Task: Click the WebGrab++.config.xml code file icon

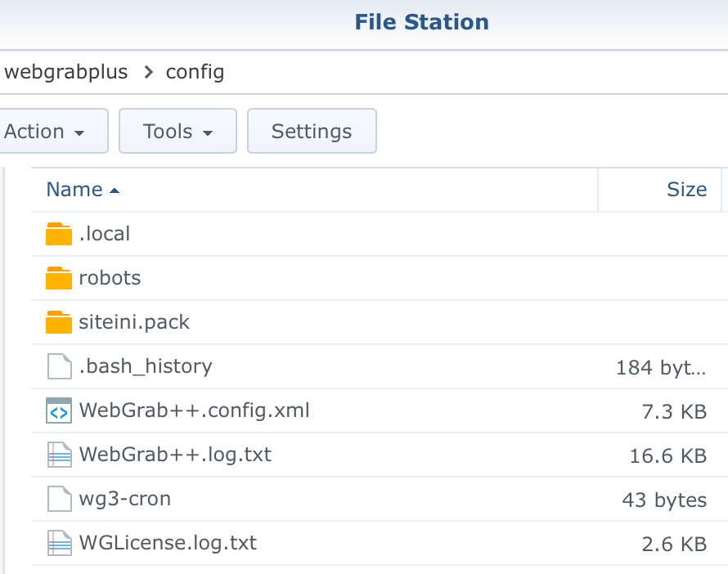Action: pyautogui.click(x=59, y=410)
